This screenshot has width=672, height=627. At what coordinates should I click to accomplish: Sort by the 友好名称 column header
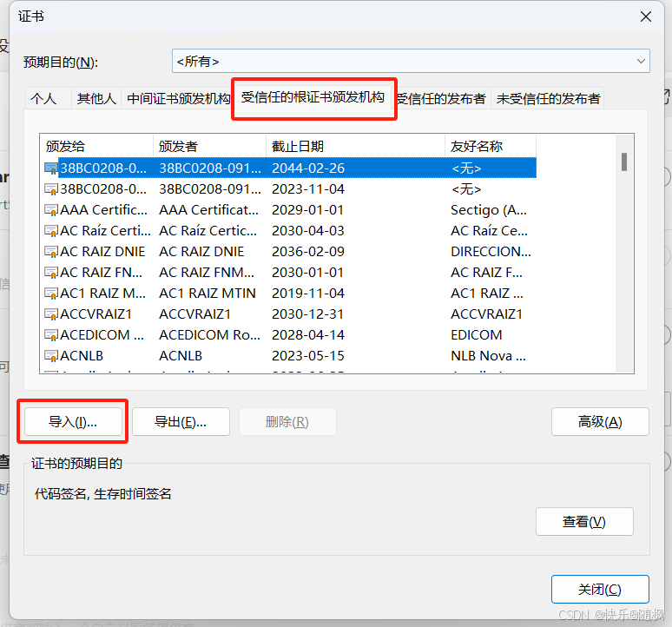click(x=491, y=146)
